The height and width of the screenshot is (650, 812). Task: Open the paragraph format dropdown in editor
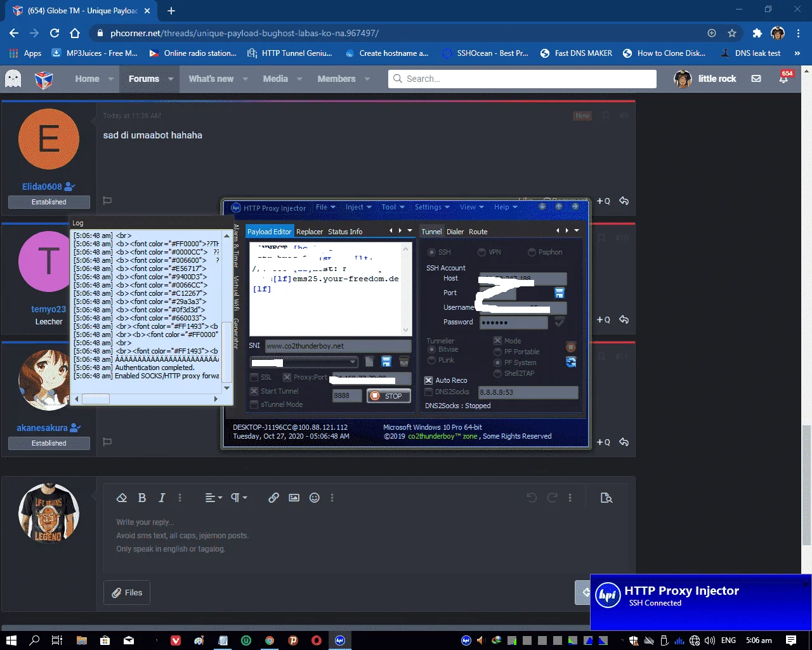pyautogui.click(x=239, y=498)
